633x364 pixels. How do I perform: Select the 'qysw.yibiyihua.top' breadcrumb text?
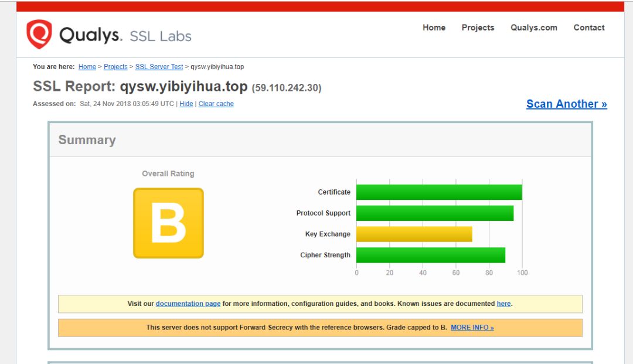(x=217, y=67)
